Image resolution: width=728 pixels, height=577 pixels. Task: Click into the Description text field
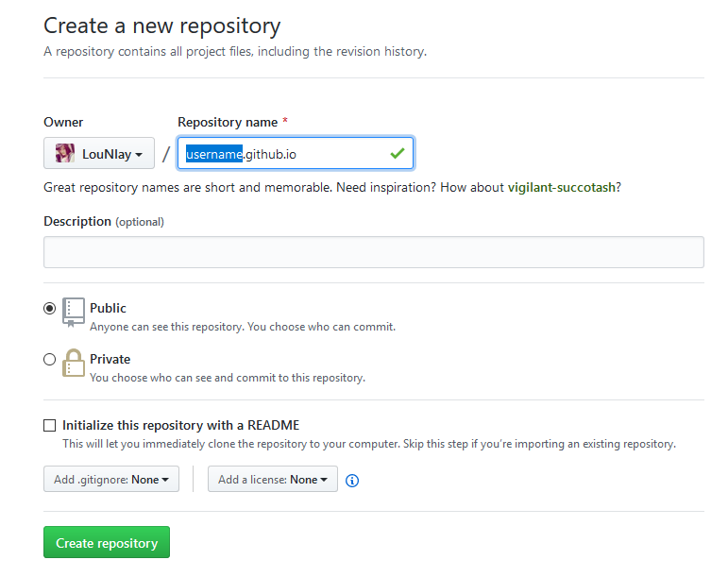(x=374, y=252)
